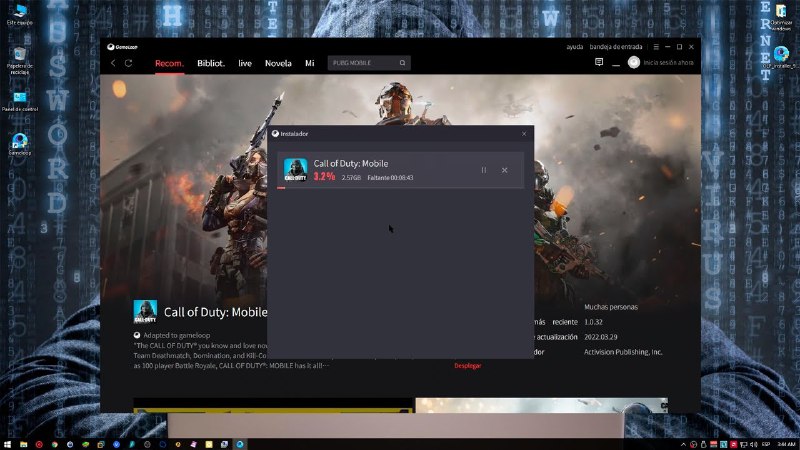Click the user avatar icon
Viewport: 800px width, 450px height.
coord(634,62)
